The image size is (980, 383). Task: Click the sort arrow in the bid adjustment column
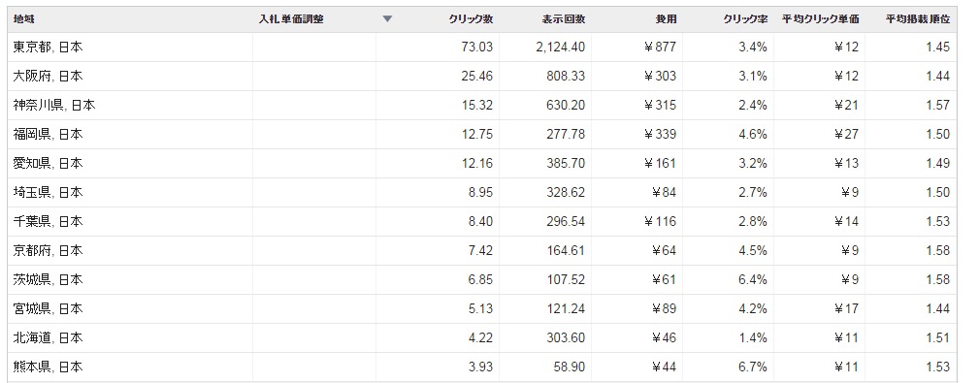point(387,19)
